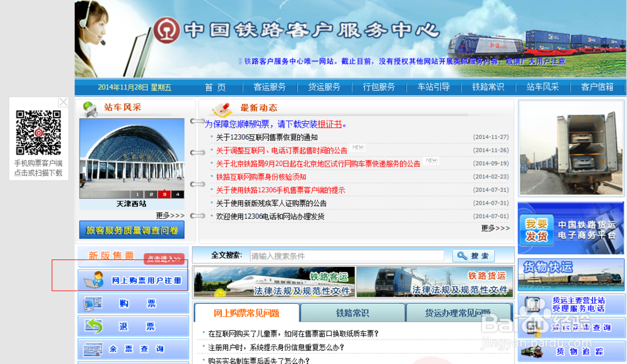Open Beijing ticket express delivery announcement
This screenshot has height=364, width=627.
coord(319,164)
